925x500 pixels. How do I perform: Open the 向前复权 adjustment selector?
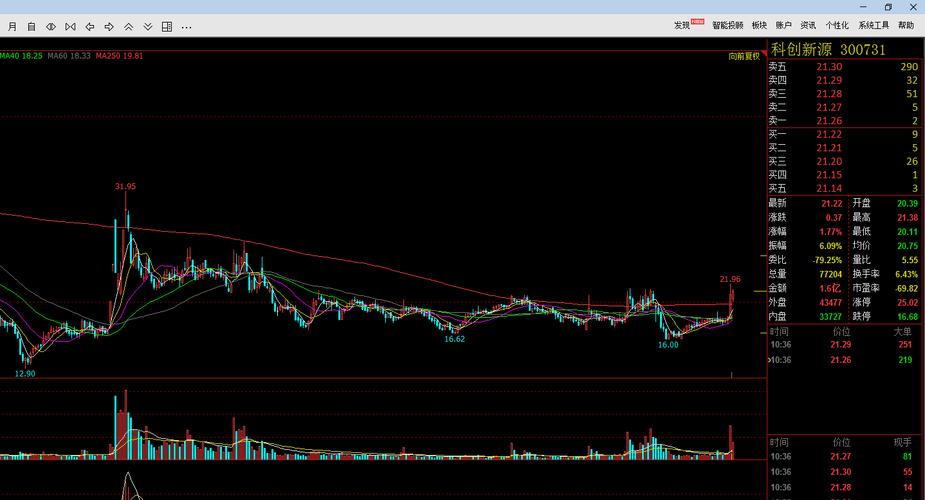(744, 56)
